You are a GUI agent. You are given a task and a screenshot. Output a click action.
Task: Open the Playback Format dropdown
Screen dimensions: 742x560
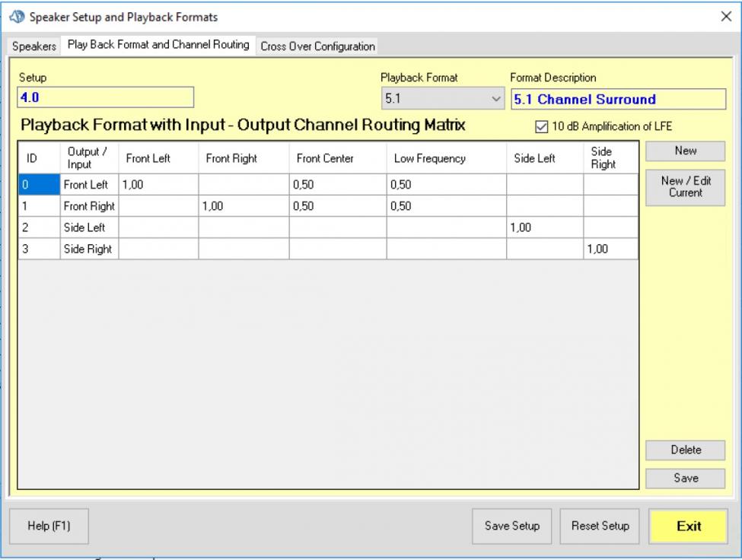[x=441, y=99]
